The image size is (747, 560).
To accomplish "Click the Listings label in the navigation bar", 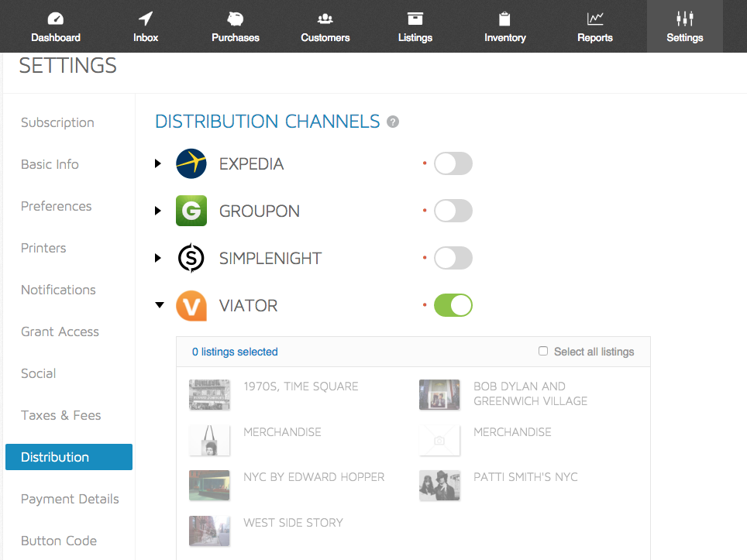I will pyautogui.click(x=415, y=38).
